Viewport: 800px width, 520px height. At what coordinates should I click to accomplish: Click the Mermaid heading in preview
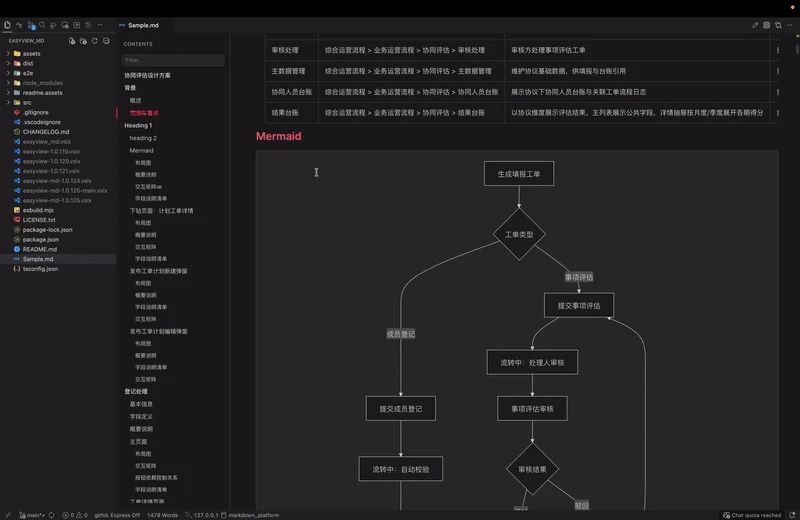click(x=279, y=136)
